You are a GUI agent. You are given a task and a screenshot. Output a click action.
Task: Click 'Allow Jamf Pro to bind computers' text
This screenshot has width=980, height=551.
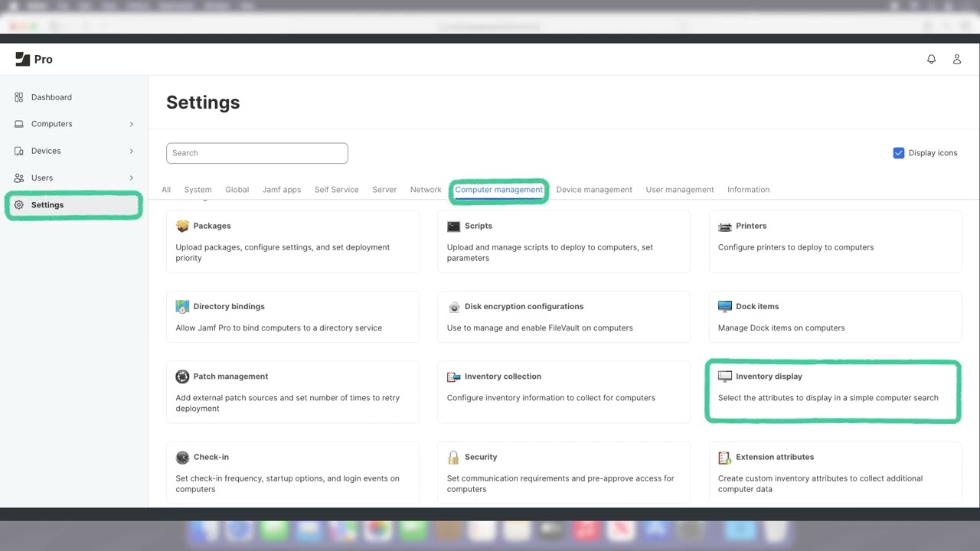click(279, 328)
